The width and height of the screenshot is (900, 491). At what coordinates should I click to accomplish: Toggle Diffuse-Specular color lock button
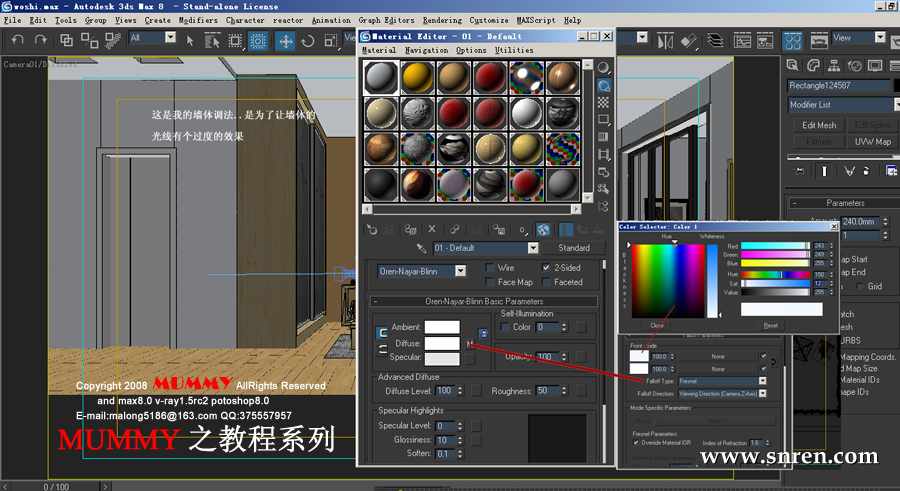click(x=382, y=349)
